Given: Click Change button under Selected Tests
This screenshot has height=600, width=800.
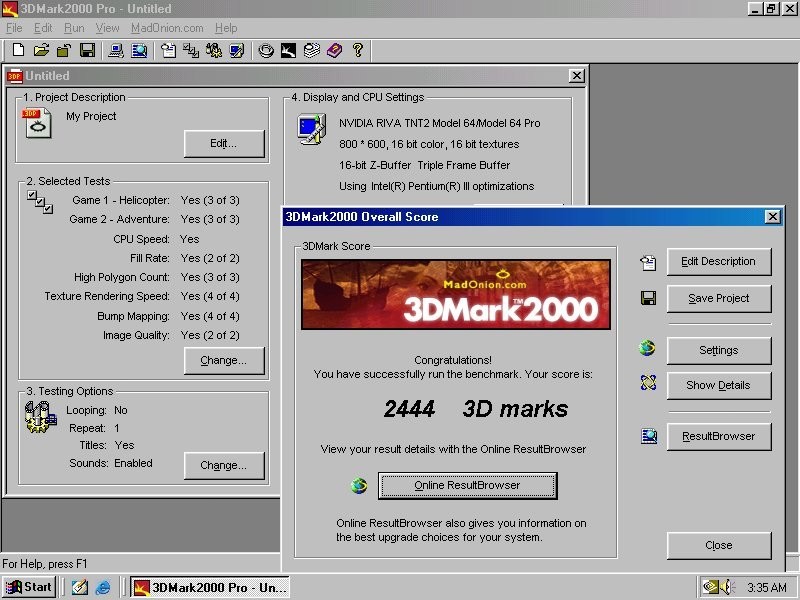Looking at the screenshot, I should tap(224, 360).
